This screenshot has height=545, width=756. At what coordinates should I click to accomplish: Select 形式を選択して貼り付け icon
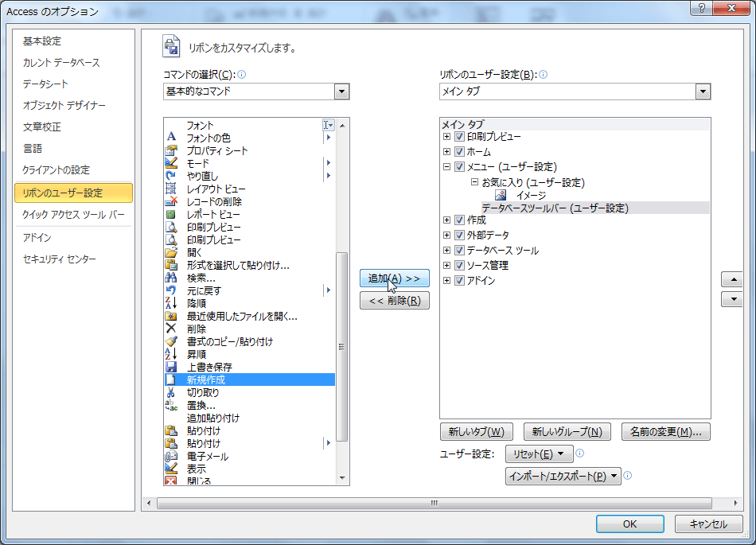click(x=171, y=265)
